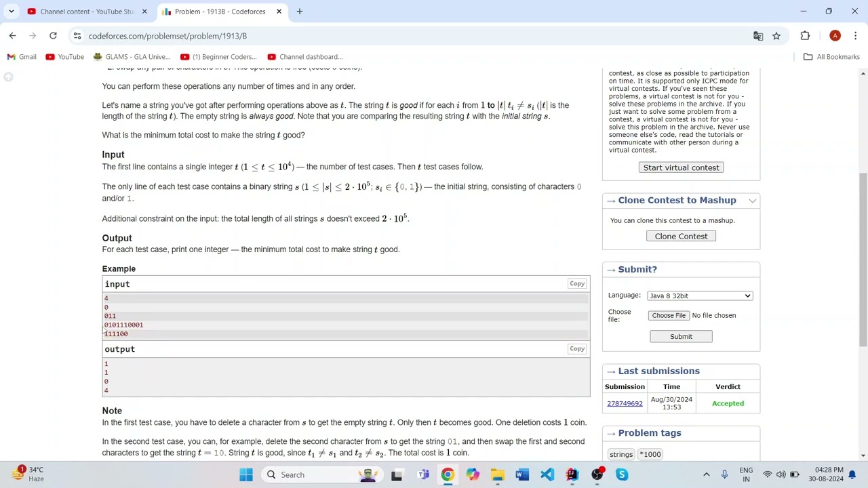Open the notification bell icon
This screenshot has width=868, height=488.
click(x=852, y=475)
